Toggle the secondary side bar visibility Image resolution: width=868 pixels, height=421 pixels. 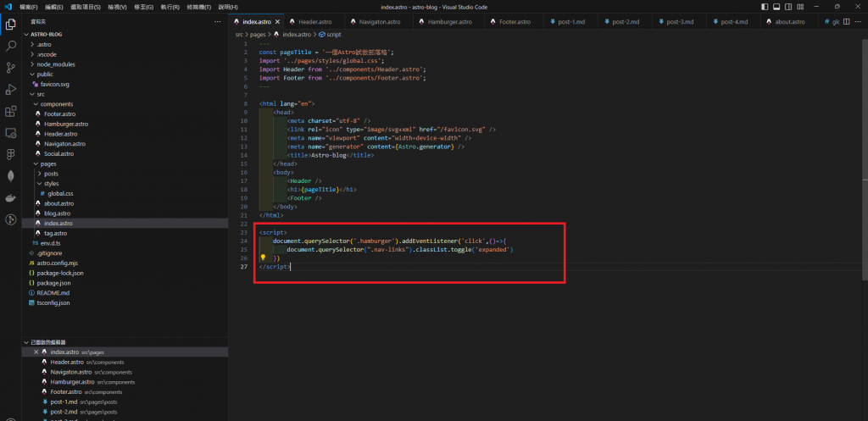(789, 7)
